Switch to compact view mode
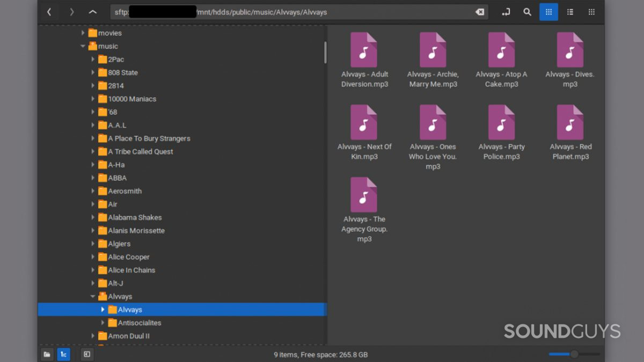This screenshot has width=644, height=362. point(591,12)
